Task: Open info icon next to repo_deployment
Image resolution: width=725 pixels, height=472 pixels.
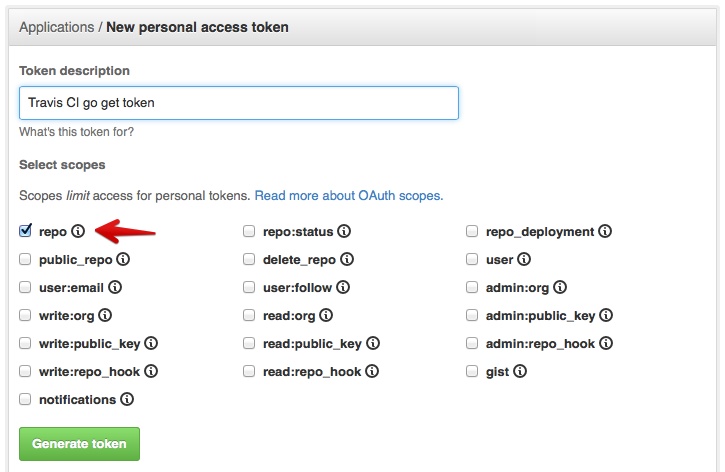Action: (x=605, y=232)
